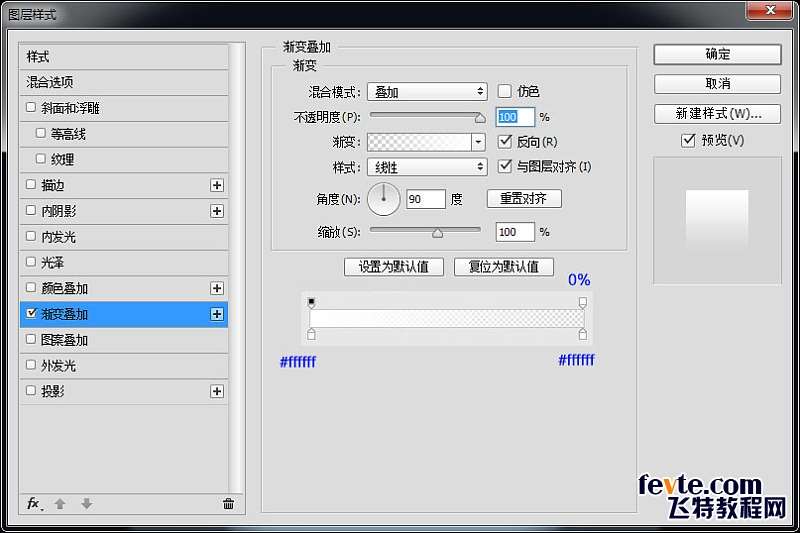Viewport: 800px width, 533px height.
Task: Enable 光泽 checkbox
Action: pos(31,262)
